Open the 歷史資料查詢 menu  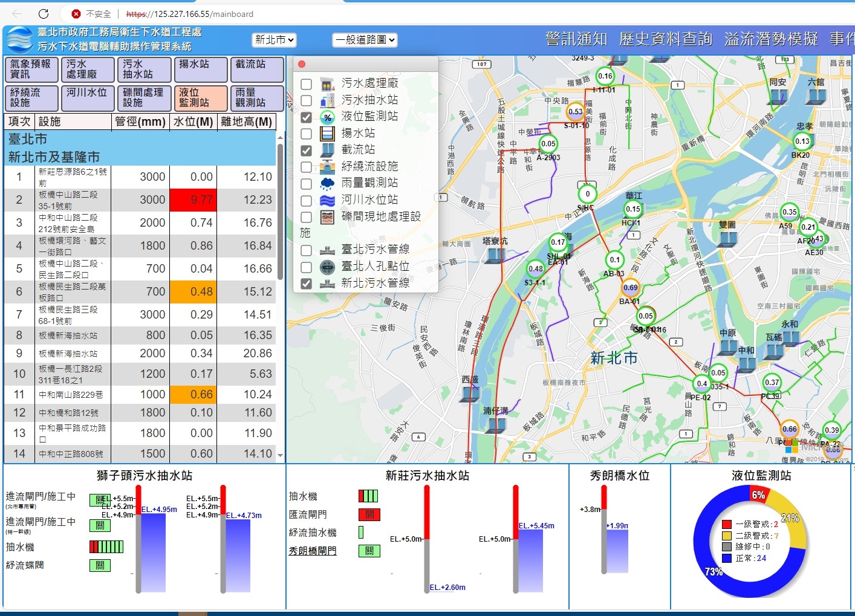pyautogui.click(x=665, y=39)
